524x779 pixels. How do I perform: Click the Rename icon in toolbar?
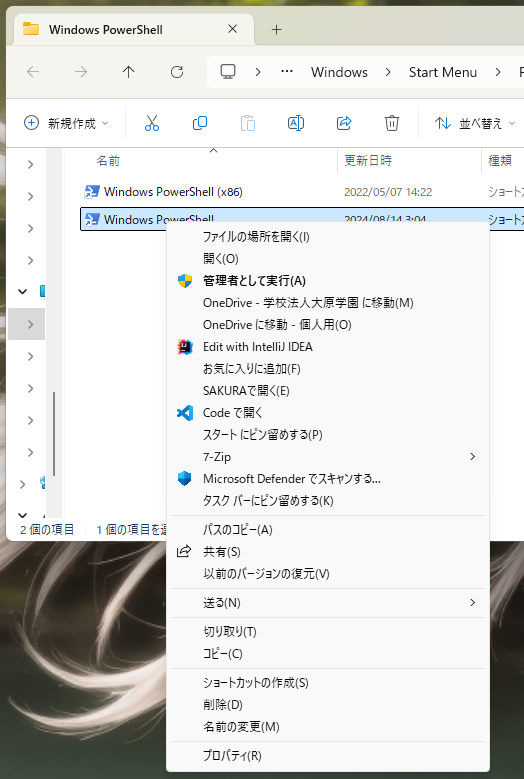pos(296,123)
